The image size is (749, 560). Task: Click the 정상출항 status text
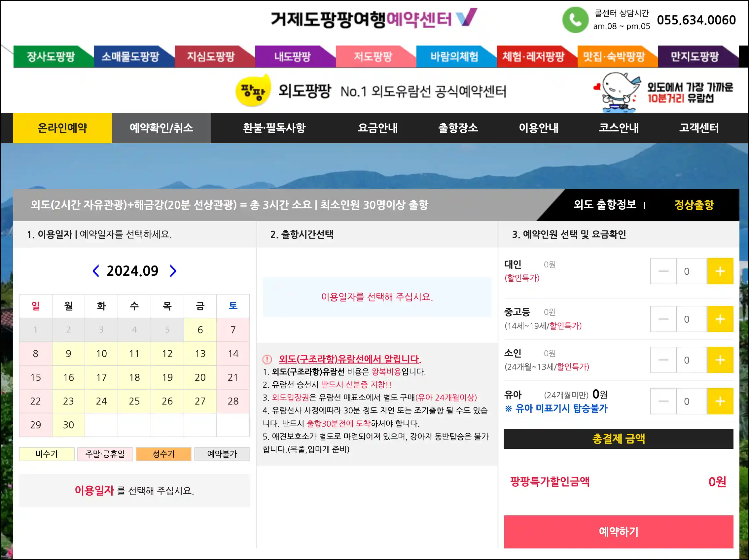point(694,204)
